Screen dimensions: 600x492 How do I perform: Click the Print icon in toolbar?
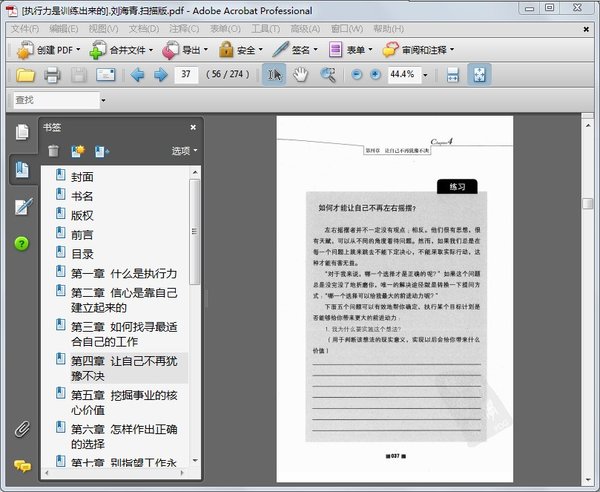coord(52,75)
